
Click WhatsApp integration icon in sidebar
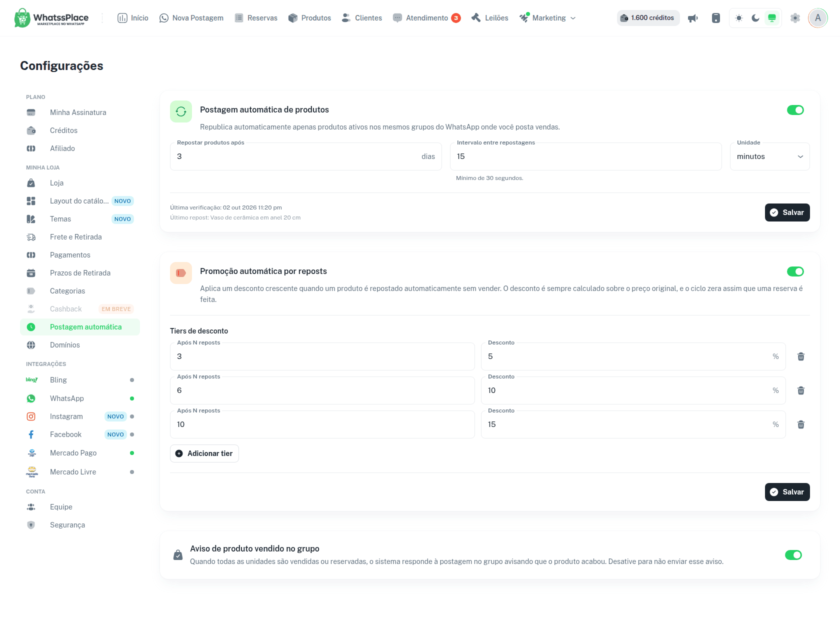(x=31, y=398)
